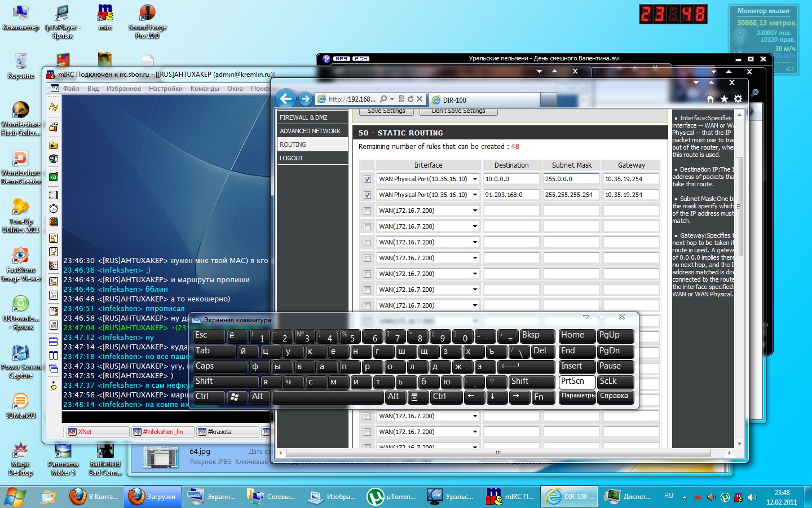Select ROUTING in the router sidebar
Viewport: 812px width, 508px height.
[312, 144]
